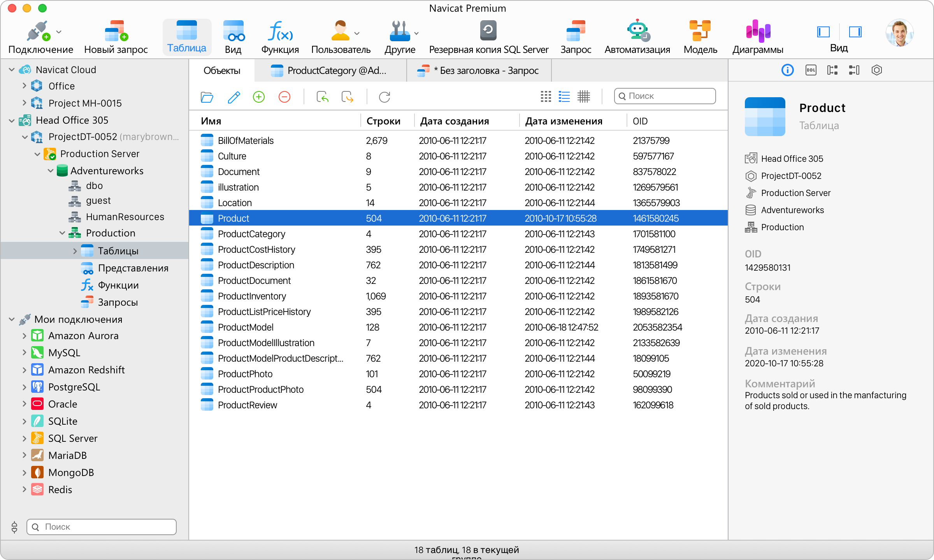The width and height of the screenshot is (934, 560).
Task: Collapse the Head Office 305 node
Action: pyautogui.click(x=12, y=121)
